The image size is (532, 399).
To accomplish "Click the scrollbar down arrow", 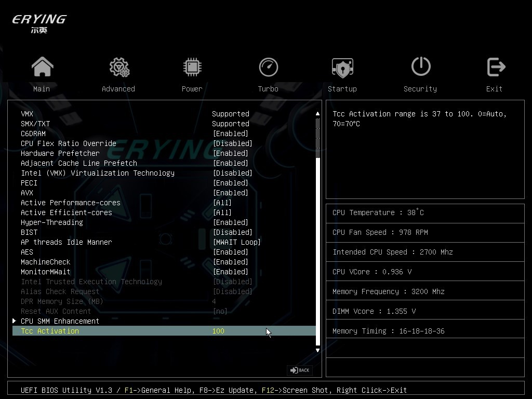I will (x=318, y=350).
